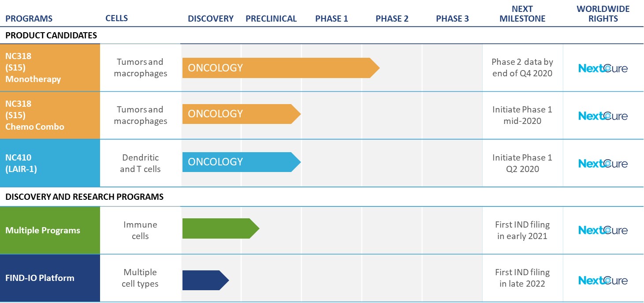
Task: Click the Discovery and Research Programs heading
Action: click(x=85, y=197)
